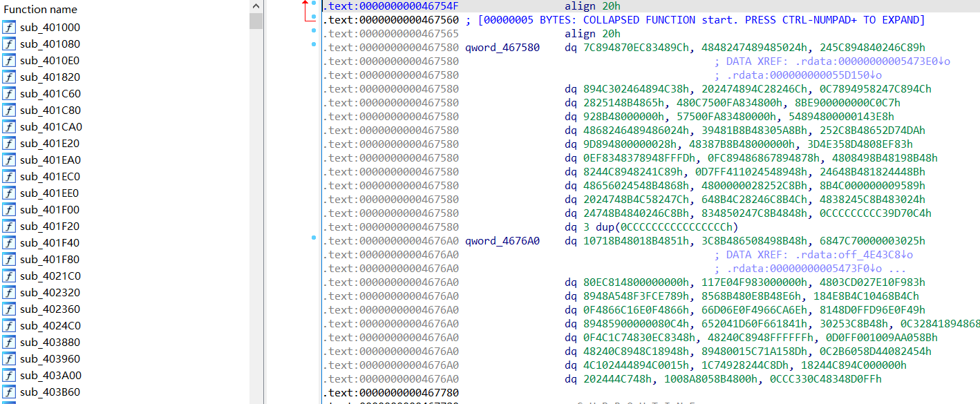Click address .text:0000000000467780
This screenshot has height=404, width=980.
coord(391,393)
